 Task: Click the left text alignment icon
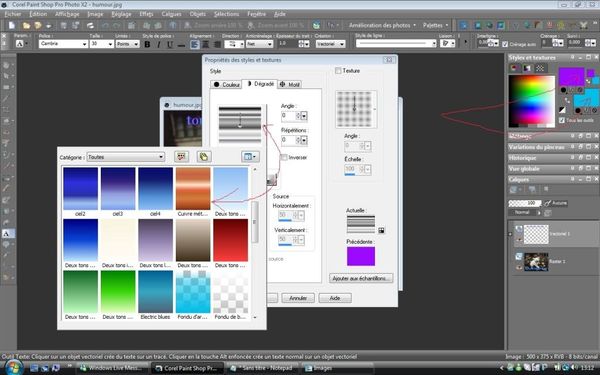click(x=194, y=44)
